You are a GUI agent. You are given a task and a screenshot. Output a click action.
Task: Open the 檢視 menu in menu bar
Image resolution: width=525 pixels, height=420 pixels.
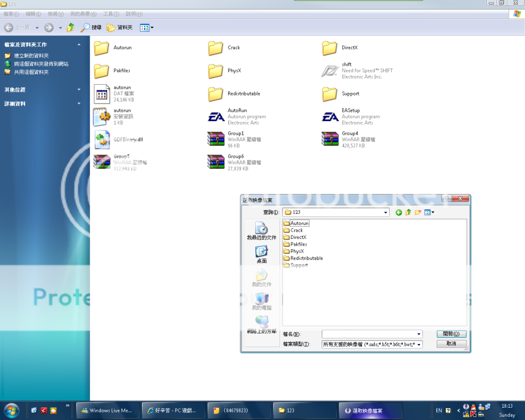pyautogui.click(x=55, y=14)
